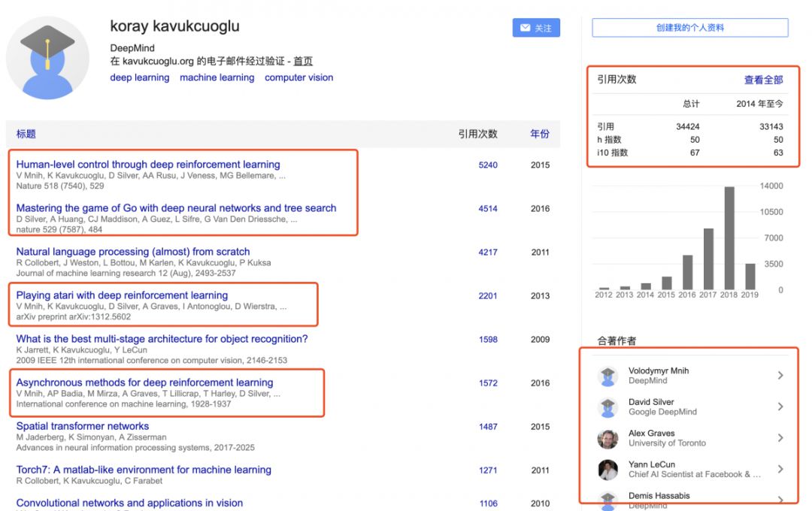This screenshot has height=511, width=812.
Task: Sort by the 年份 column header
Action: [x=539, y=134]
